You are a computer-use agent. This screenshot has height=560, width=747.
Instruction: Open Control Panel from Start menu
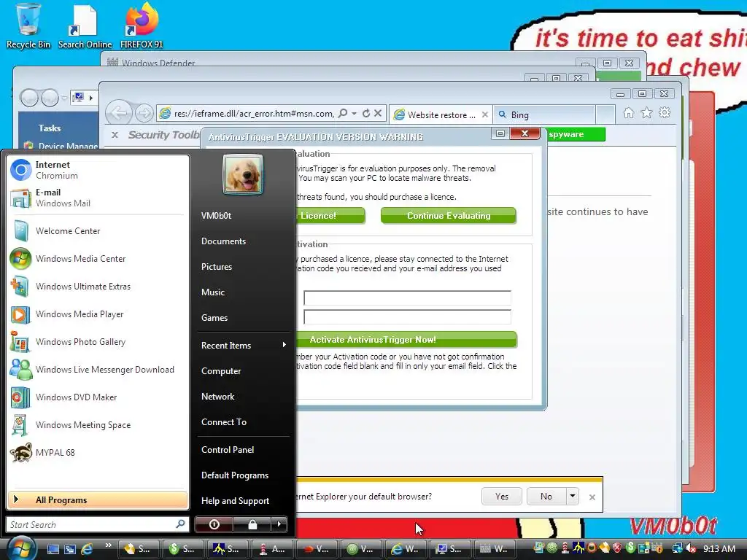[x=228, y=449]
